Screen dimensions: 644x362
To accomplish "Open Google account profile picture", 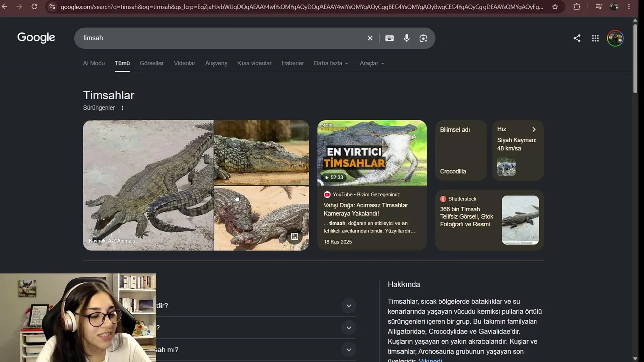I will pos(615,38).
